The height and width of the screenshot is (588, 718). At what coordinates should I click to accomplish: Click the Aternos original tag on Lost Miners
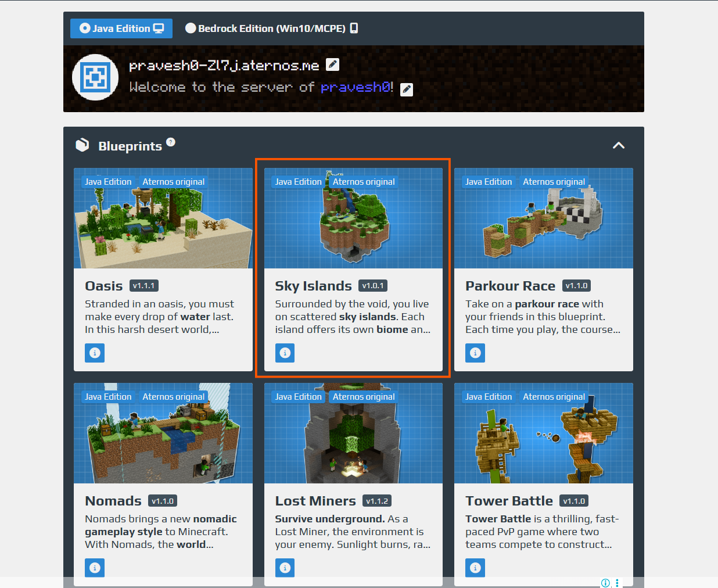tap(364, 397)
